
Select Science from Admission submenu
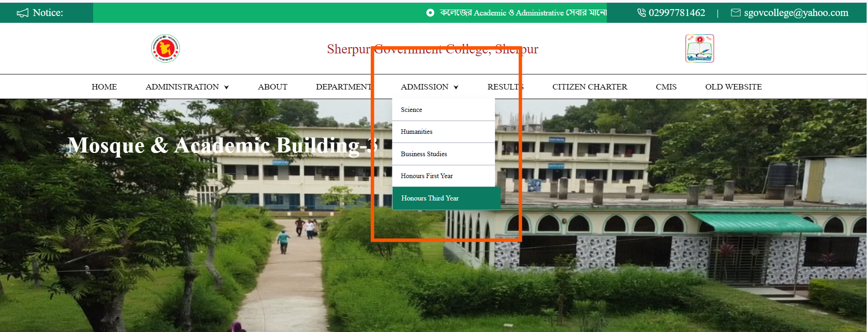411,110
